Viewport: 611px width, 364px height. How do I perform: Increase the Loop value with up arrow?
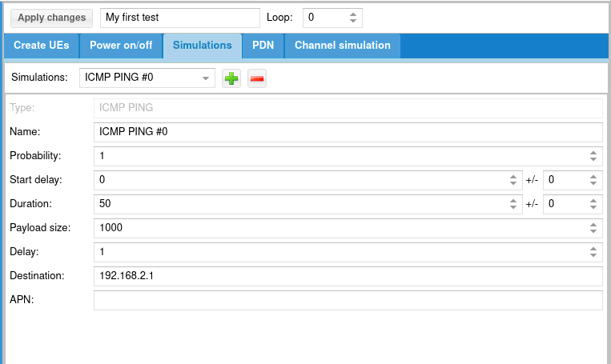tap(353, 14)
